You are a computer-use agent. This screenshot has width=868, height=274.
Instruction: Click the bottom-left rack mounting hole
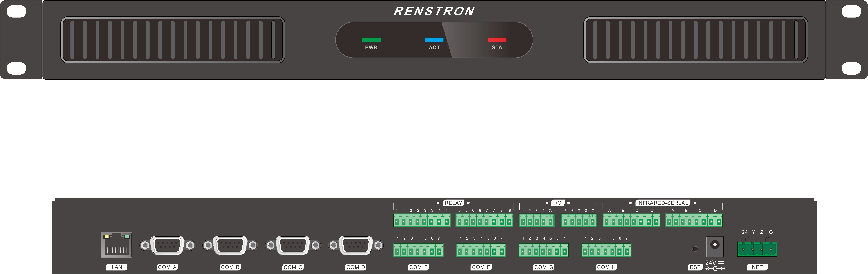pyautogui.click(x=17, y=68)
